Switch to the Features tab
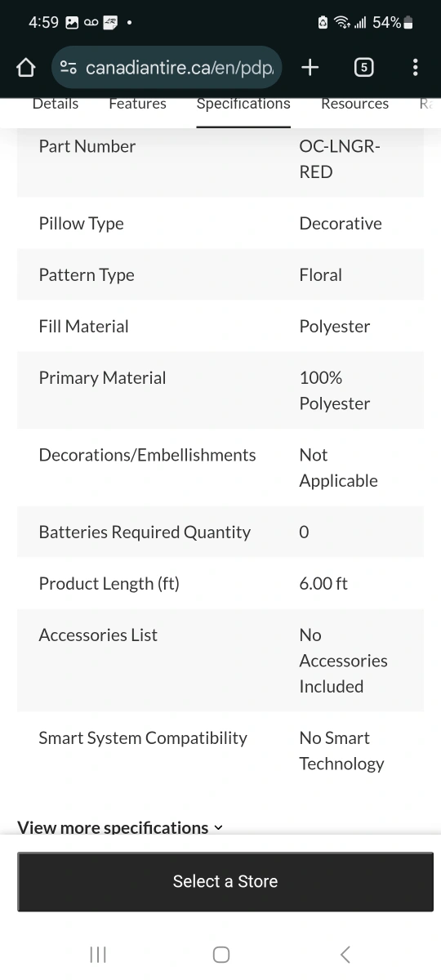This screenshot has height=980, width=441. pyautogui.click(x=137, y=104)
